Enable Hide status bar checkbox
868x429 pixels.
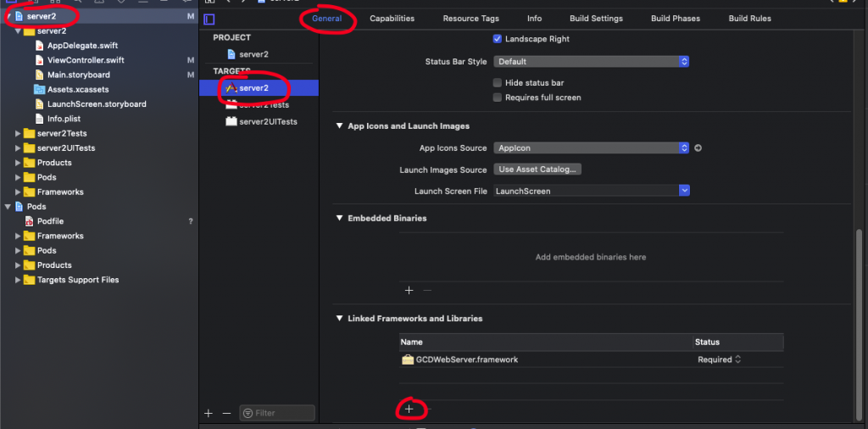[497, 82]
